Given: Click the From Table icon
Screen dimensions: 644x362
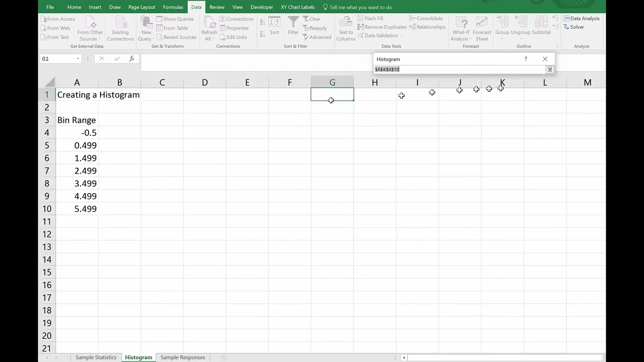Looking at the screenshot, I should point(159,28).
